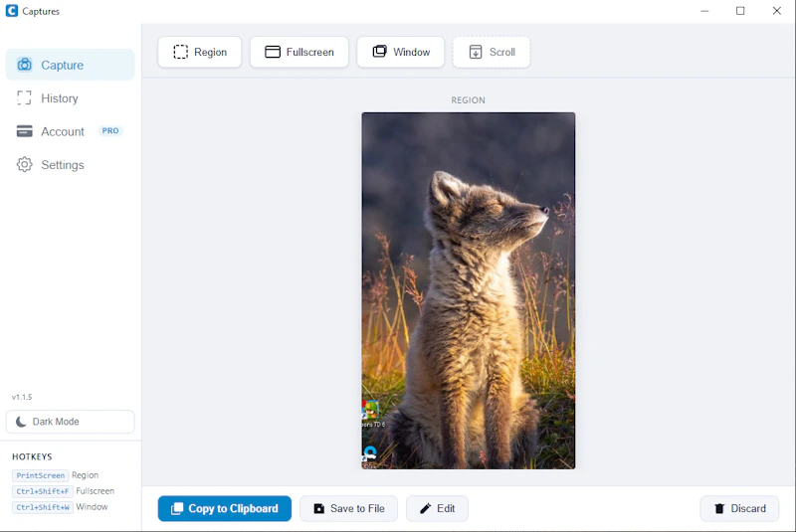This screenshot has width=796, height=532.
Task: Start a Window capture
Action: click(x=401, y=52)
